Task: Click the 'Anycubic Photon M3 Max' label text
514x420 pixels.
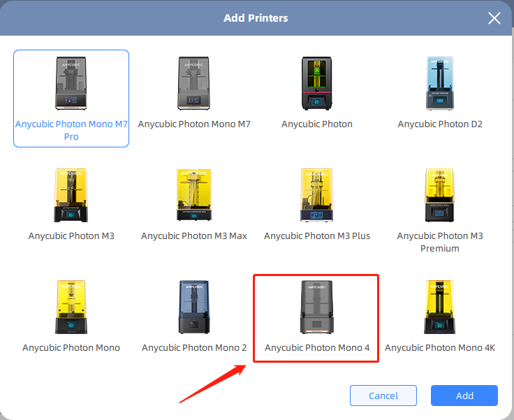Action: point(194,236)
